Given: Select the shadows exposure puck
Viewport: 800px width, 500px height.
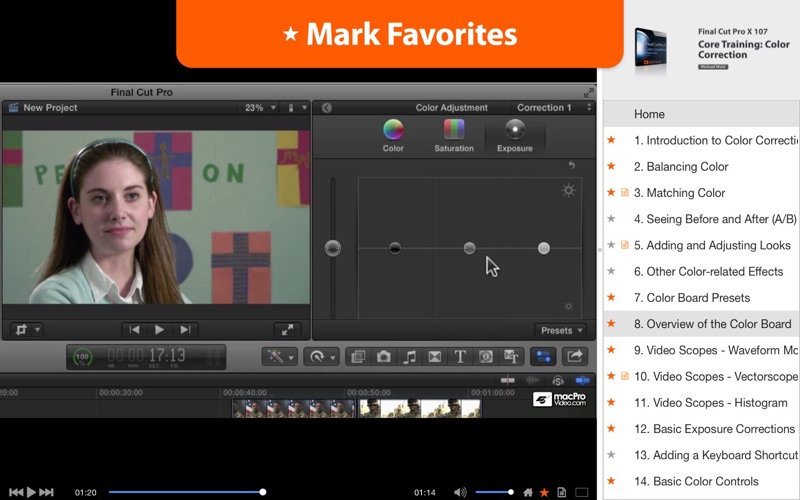Looking at the screenshot, I should coord(395,248).
